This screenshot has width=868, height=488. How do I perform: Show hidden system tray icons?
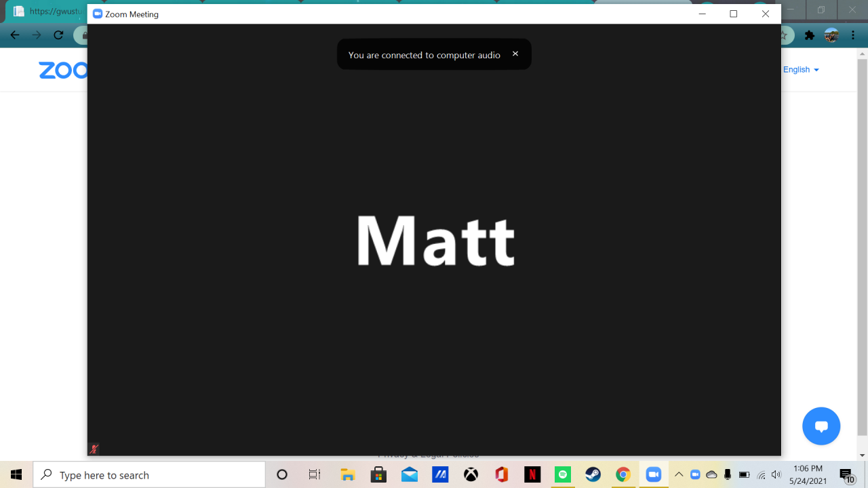coord(679,474)
